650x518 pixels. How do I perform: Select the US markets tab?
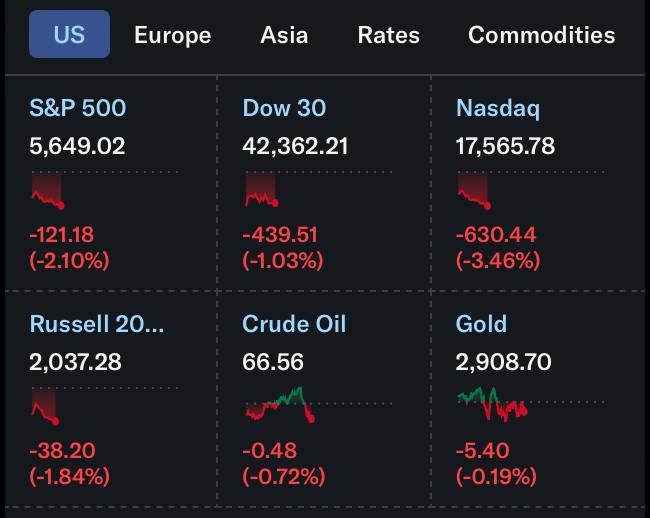pos(69,35)
